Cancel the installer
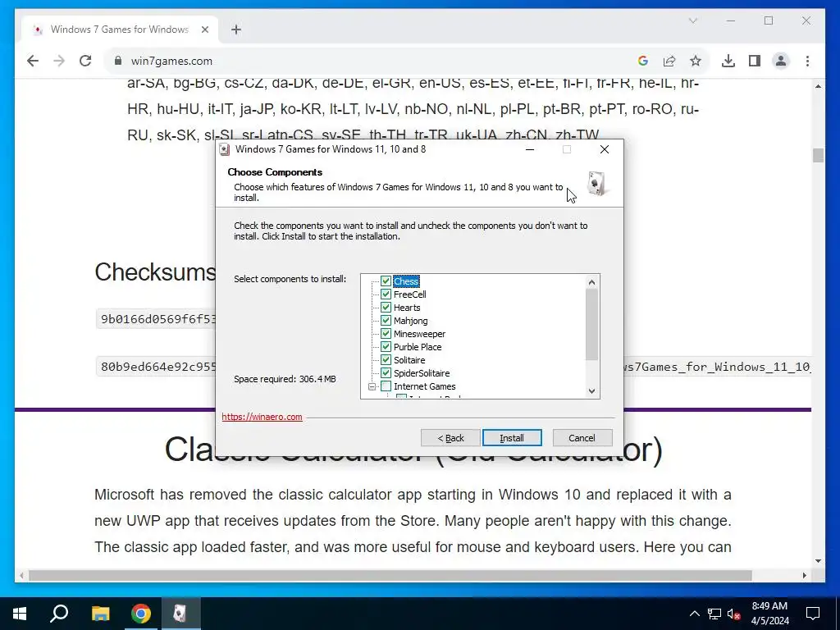The image size is (840, 630). 582,438
